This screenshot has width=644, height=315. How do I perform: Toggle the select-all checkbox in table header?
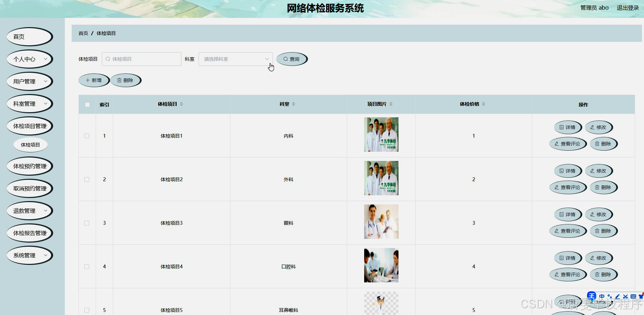point(87,105)
